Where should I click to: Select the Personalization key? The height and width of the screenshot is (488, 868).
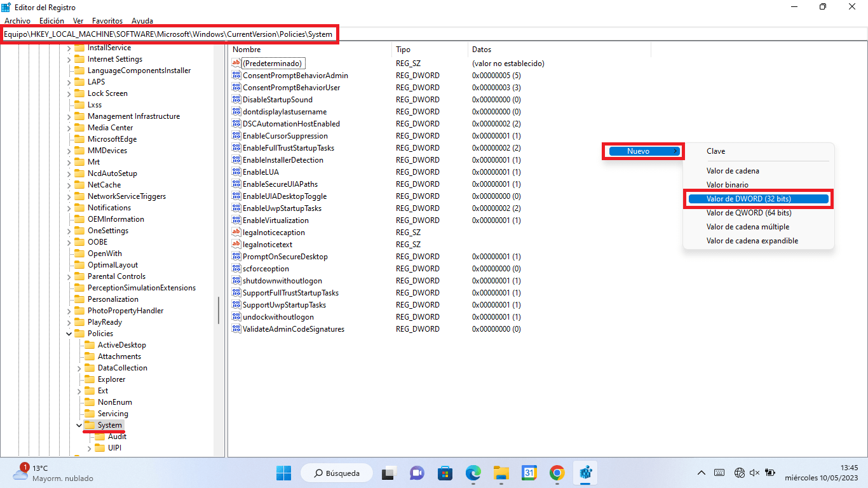(x=112, y=299)
